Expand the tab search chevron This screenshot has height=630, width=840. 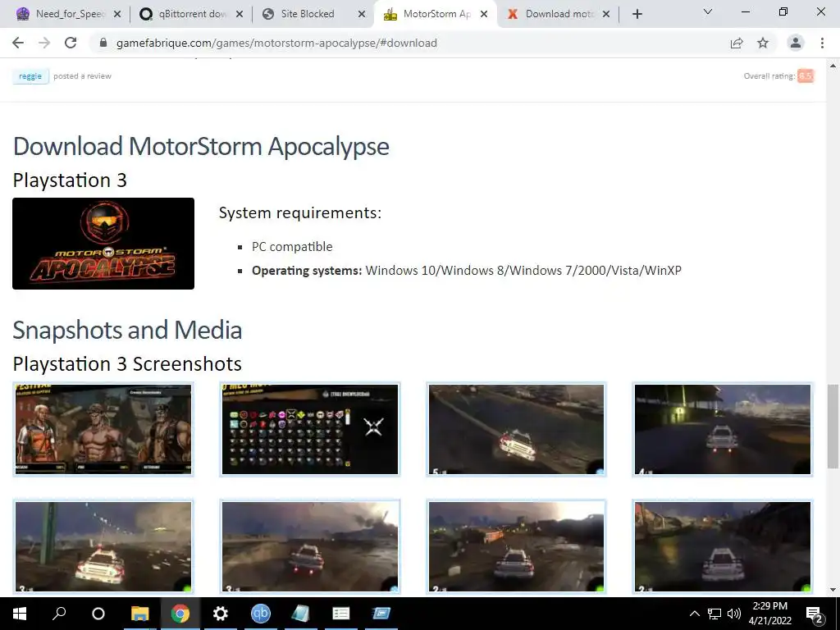tap(708, 11)
